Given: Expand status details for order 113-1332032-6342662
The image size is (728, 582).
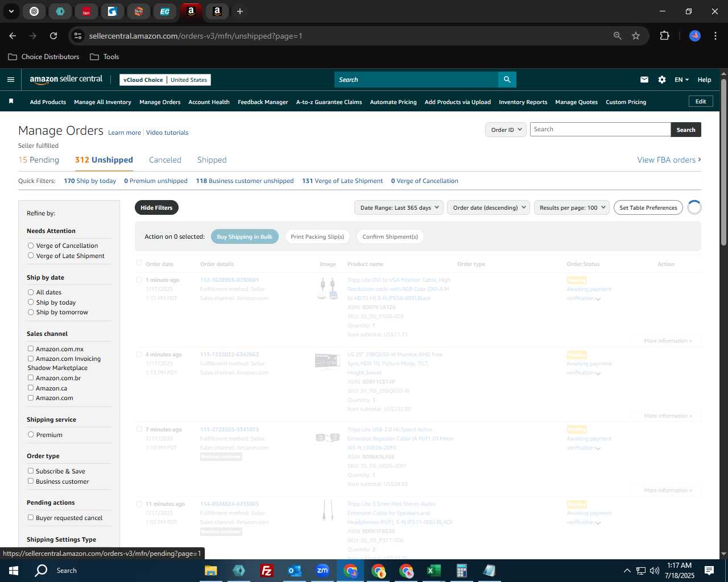Looking at the screenshot, I should tap(598, 373).
